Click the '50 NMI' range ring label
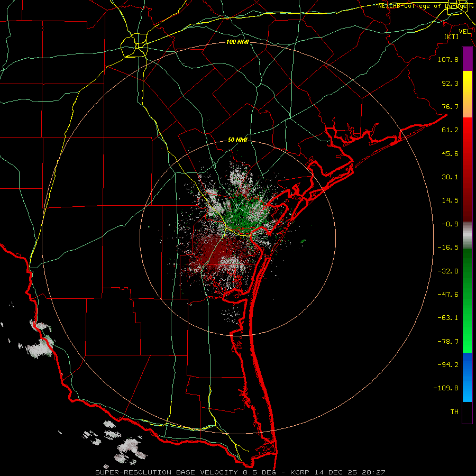The image size is (476, 476). 237,140
